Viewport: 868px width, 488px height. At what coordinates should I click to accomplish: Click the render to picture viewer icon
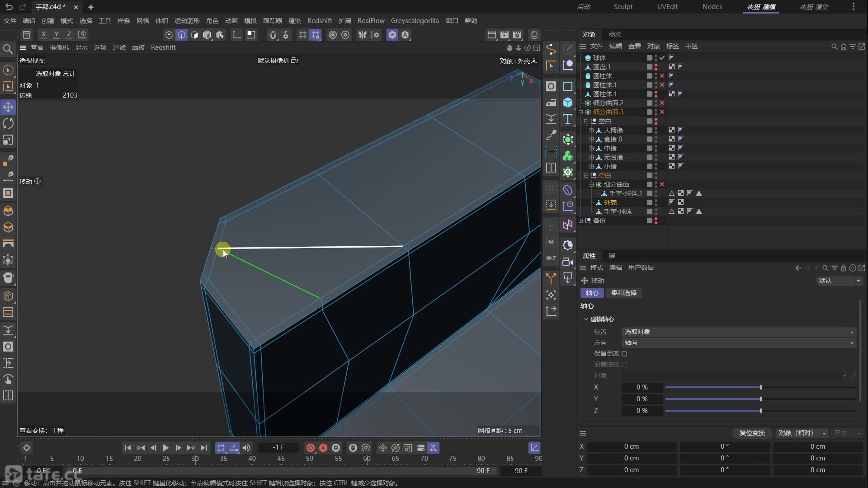pyautogui.click(x=505, y=35)
